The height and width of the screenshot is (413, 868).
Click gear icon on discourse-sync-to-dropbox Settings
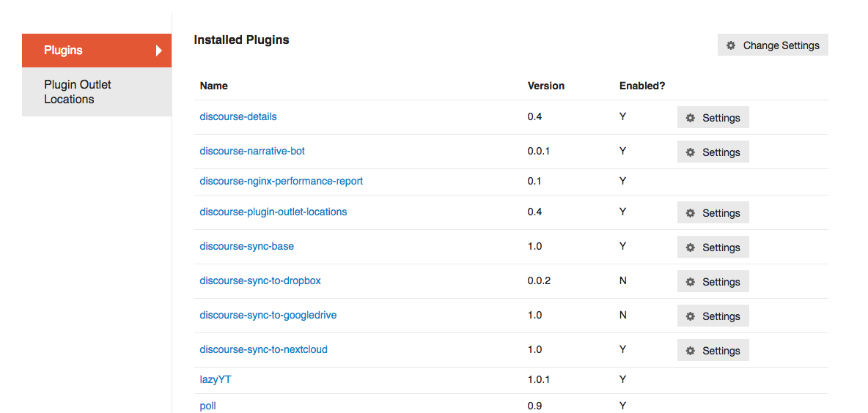(x=690, y=281)
